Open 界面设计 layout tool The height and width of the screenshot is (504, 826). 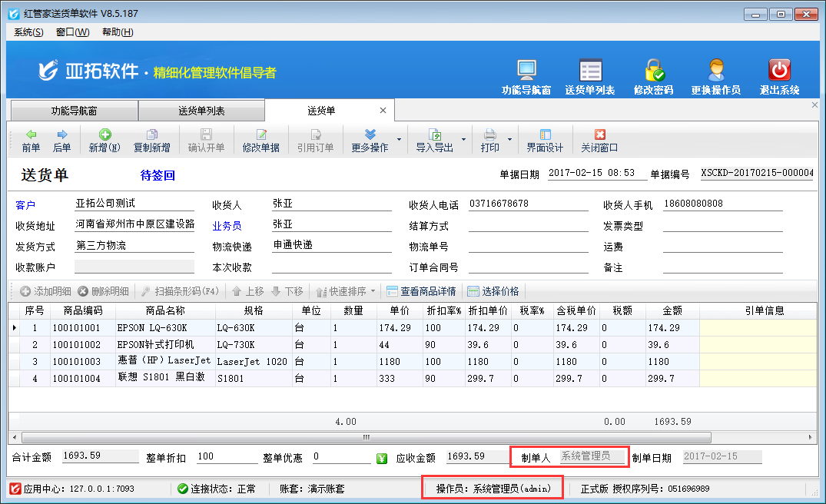point(545,141)
